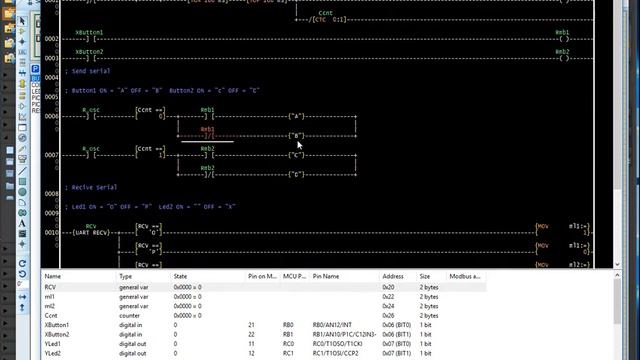Select the Selection Mode arrow tool
Screen dimensions: 640x360
pos(22,21)
